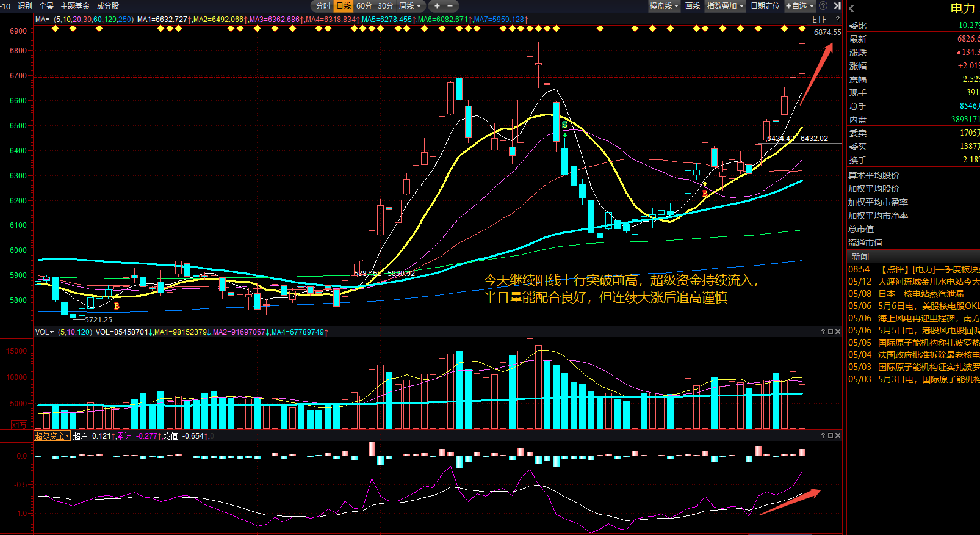Open the 周线 period dropdown
The height and width of the screenshot is (535, 980).
tap(410, 6)
